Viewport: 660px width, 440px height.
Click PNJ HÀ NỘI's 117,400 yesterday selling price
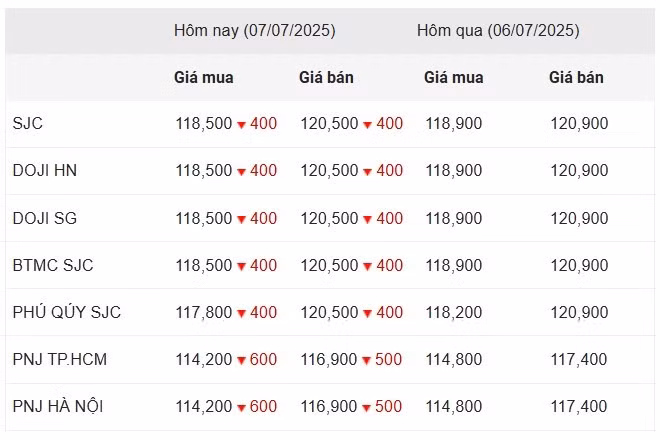tap(579, 407)
